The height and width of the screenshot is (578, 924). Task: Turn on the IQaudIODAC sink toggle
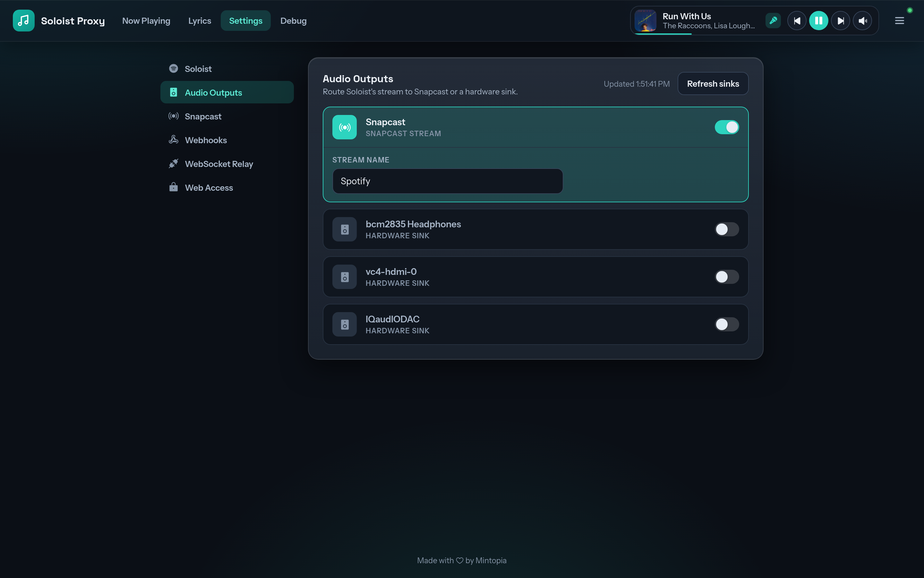point(727,324)
